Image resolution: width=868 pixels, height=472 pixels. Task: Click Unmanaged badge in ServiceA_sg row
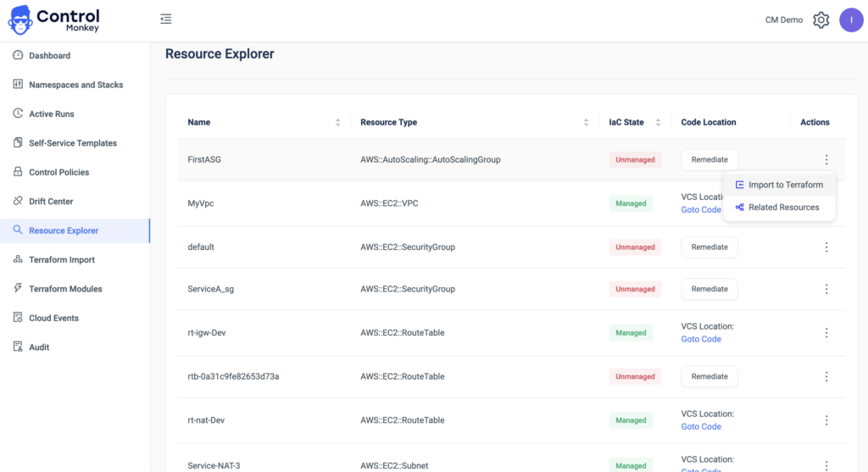pos(635,289)
